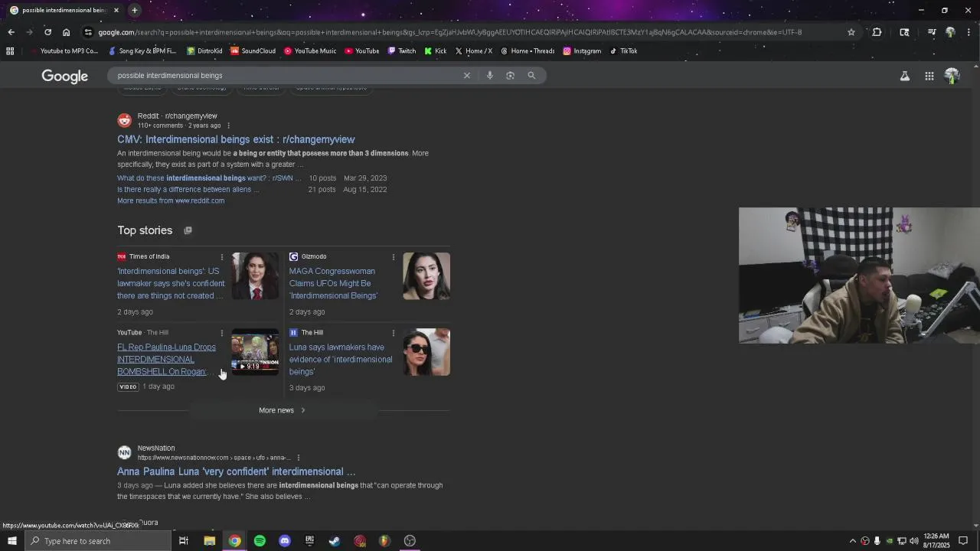Open options for the NewsNation result
Image resolution: width=980 pixels, height=551 pixels.
pos(299,458)
